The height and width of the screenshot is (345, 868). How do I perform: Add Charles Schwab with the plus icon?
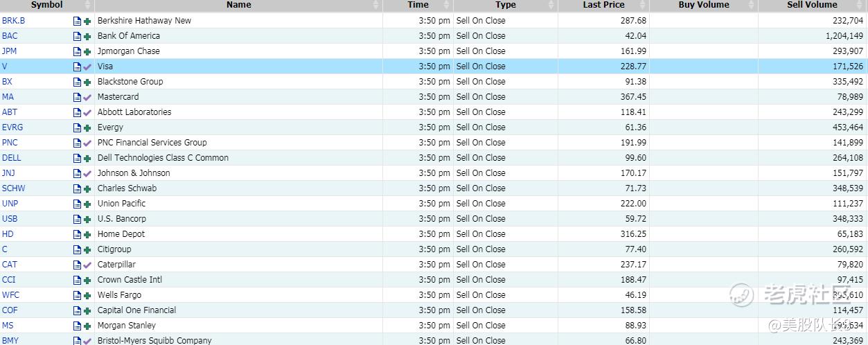[x=87, y=188]
